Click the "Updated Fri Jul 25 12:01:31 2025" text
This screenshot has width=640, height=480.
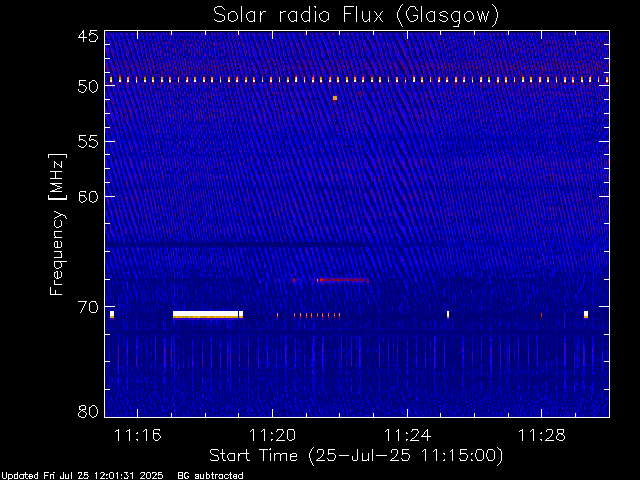click(82, 476)
